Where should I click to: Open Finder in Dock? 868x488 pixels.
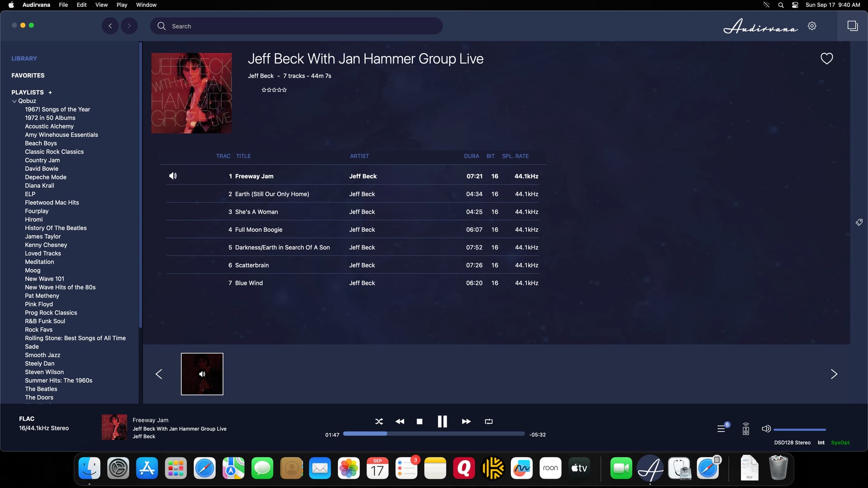tap(90, 468)
